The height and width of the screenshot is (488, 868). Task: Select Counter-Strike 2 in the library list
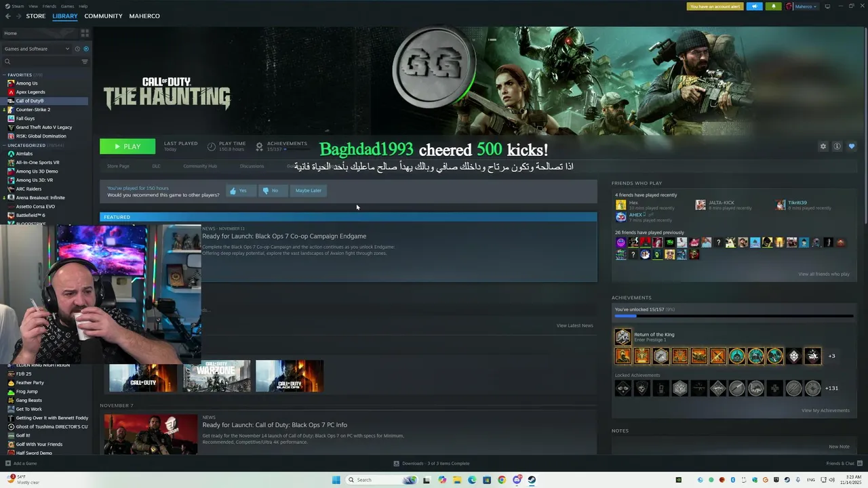pos(33,110)
